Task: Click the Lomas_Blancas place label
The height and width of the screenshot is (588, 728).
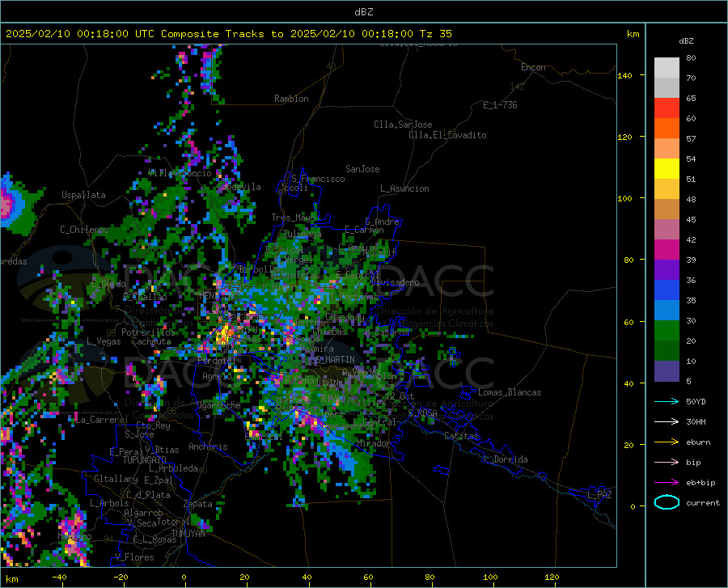Action: pos(510,392)
